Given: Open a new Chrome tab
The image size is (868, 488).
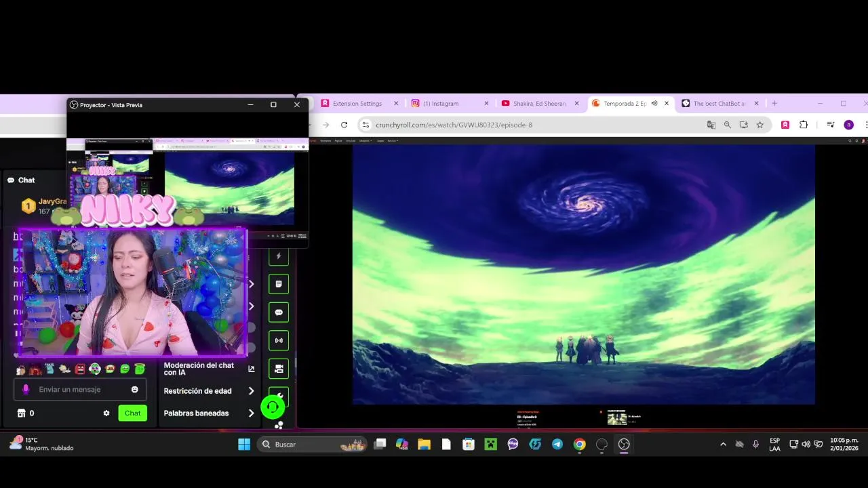Looking at the screenshot, I should 774,104.
